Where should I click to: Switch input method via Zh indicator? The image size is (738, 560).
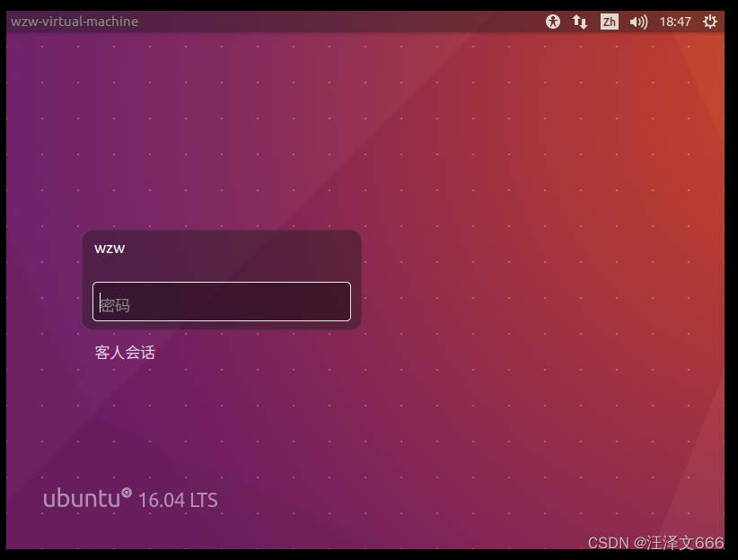[610, 22]
